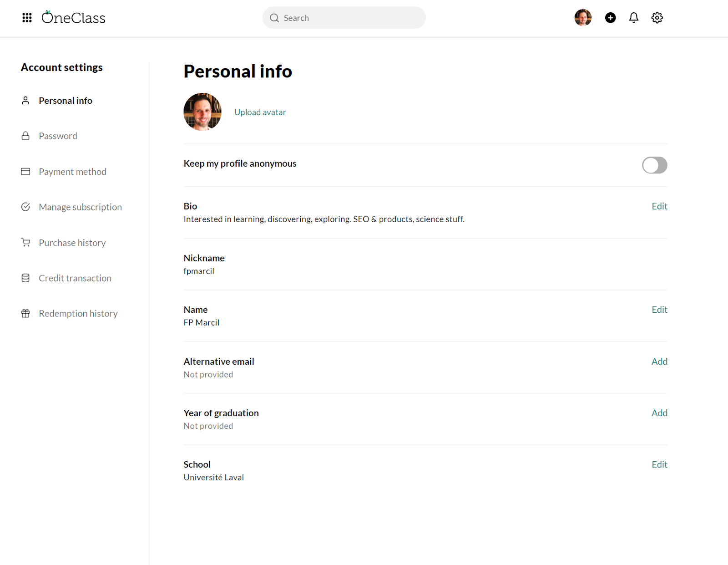The image size is (728, 565).
Task: Click the large profile avatar photo
Action: (x=202, y=112)
